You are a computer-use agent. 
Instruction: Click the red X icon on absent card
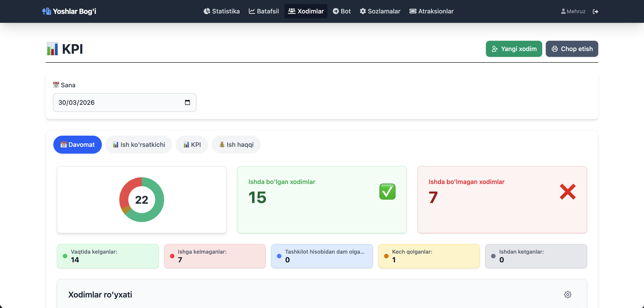[568, 192]
